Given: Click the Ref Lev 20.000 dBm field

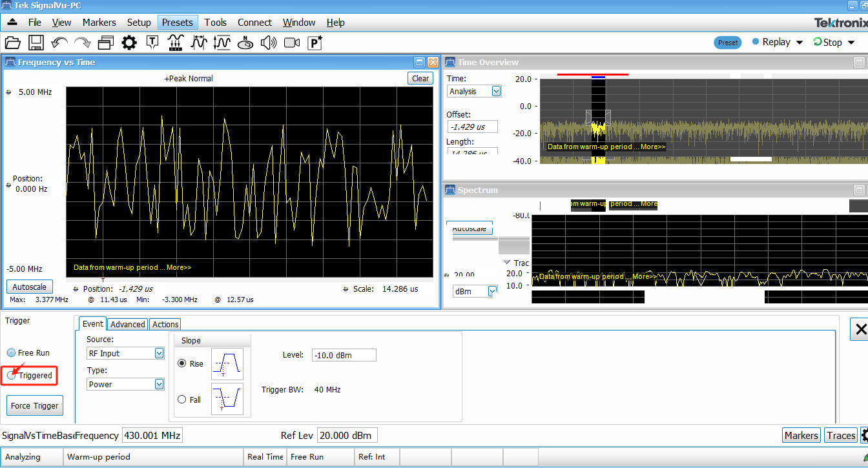Looking at the screenshot, I should tap(347, 435).
